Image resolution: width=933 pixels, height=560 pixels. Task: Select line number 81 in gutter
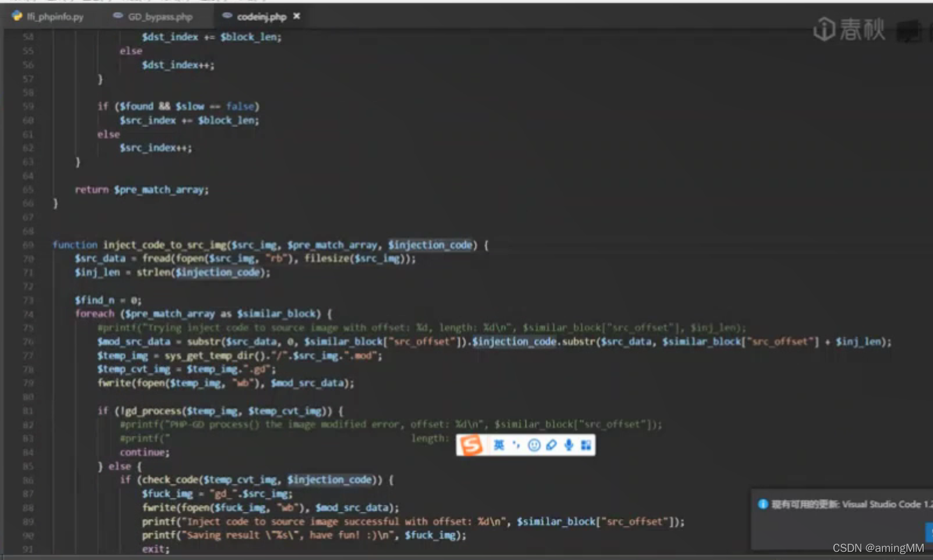click(x=28, y=411)
